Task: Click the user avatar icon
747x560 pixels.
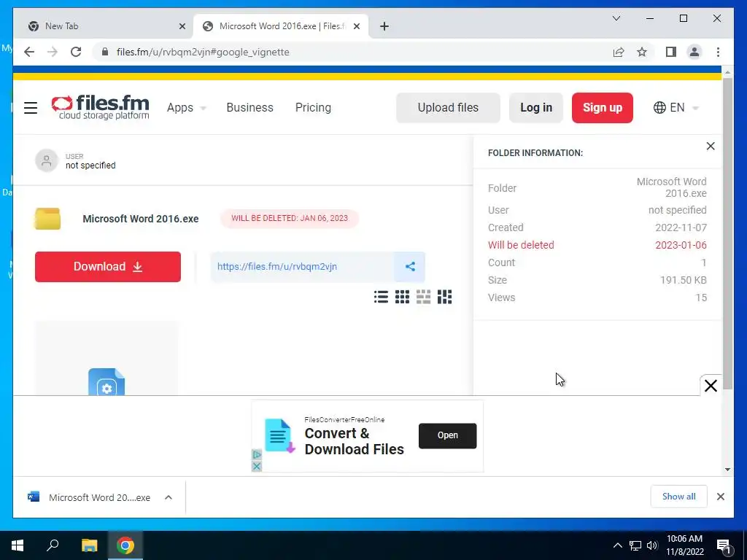Action: 46,160
